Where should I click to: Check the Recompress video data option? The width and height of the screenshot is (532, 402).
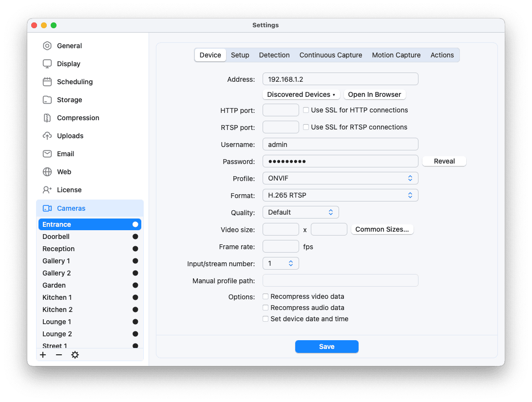click(x=266, y=296)
